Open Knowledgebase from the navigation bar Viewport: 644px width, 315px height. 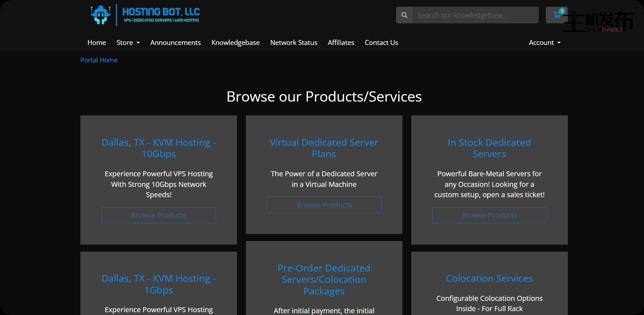pyautogui.click(x=235, y=42)
